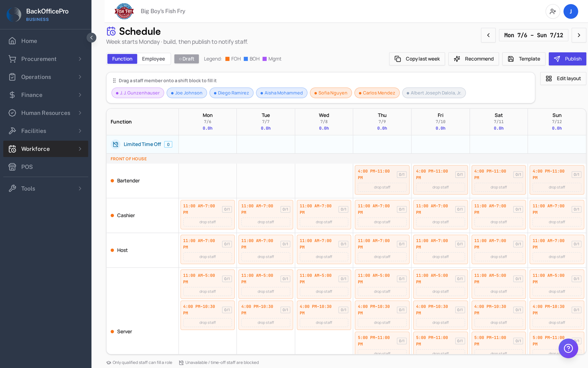588x368 pixels.
Task: Select Carlos Mendez staff chip
Action: point(377,93)
